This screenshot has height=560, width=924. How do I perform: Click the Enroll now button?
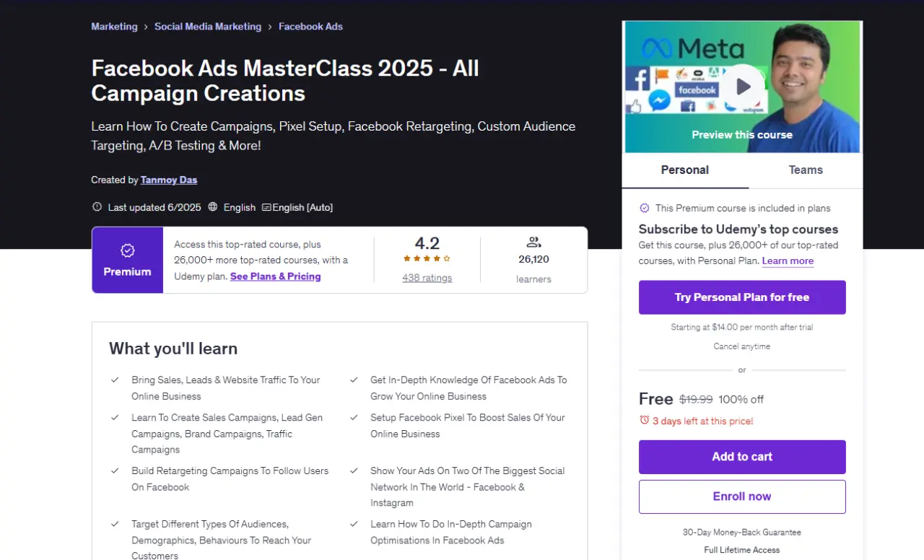coord(742,496)
